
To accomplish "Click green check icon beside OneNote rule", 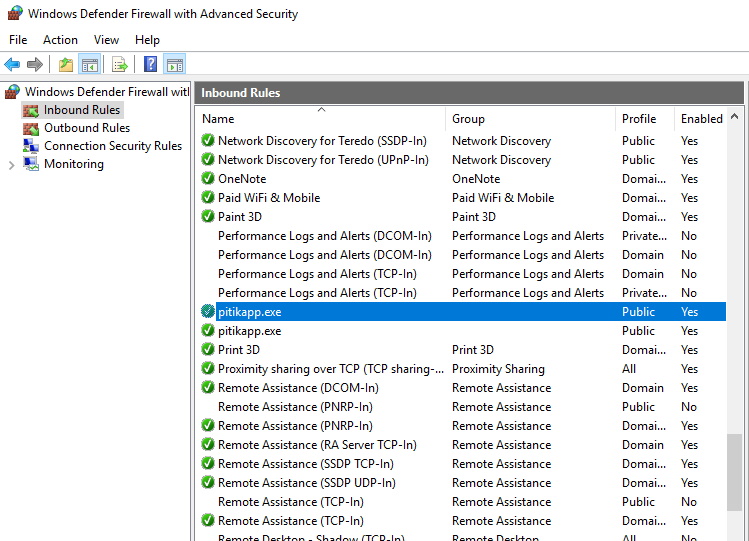I will (208, 179).
